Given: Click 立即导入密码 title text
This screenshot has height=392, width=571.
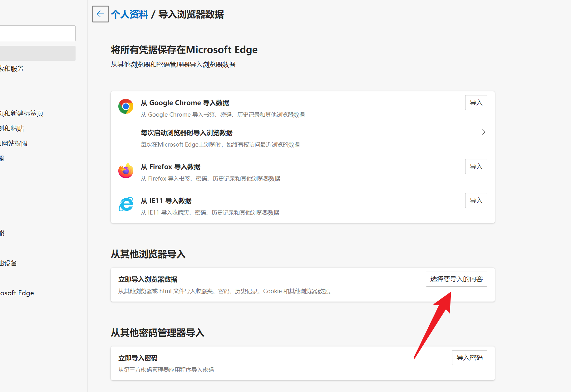Looking at the screenshot, I should (138, 358).
